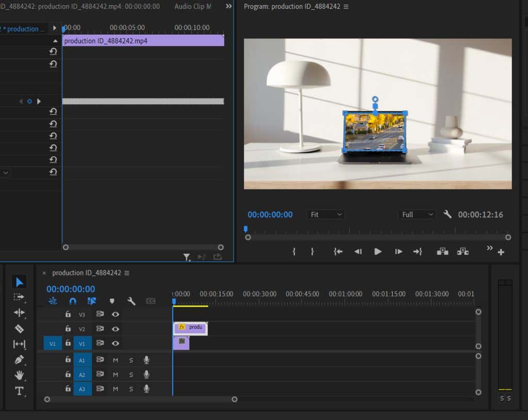Image resolution: width=528 pixels, height=420 pixels.
Task: Open the captions track options (CC icon)
Action: point(151,300)
